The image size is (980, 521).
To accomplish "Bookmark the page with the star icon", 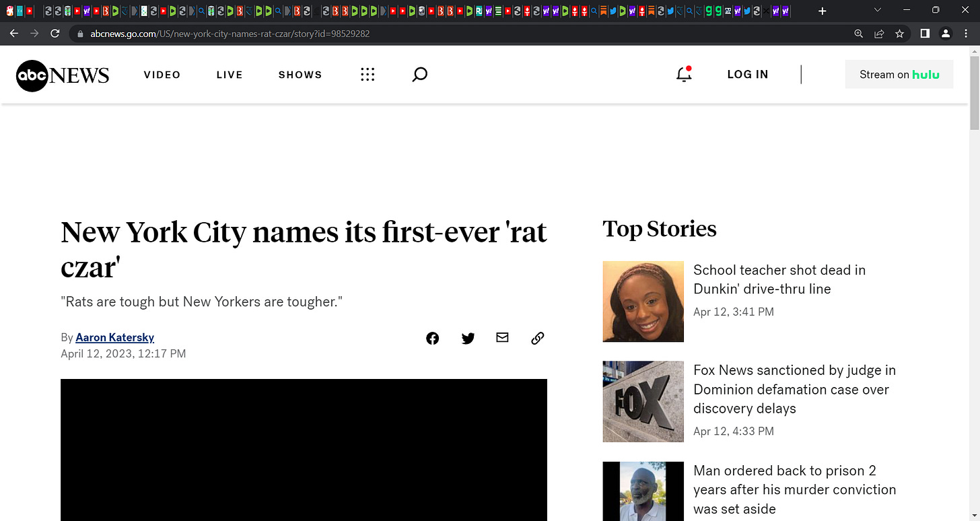I will 900,34.
